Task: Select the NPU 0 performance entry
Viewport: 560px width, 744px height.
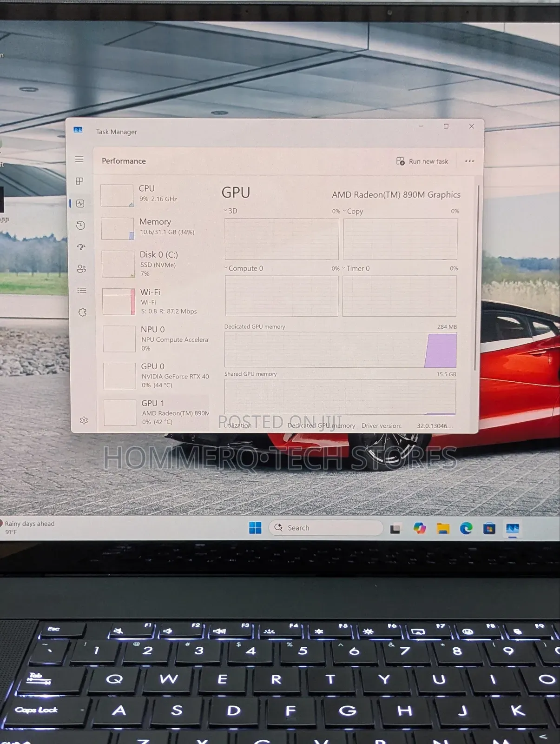Action: click(x=156, y=338)
